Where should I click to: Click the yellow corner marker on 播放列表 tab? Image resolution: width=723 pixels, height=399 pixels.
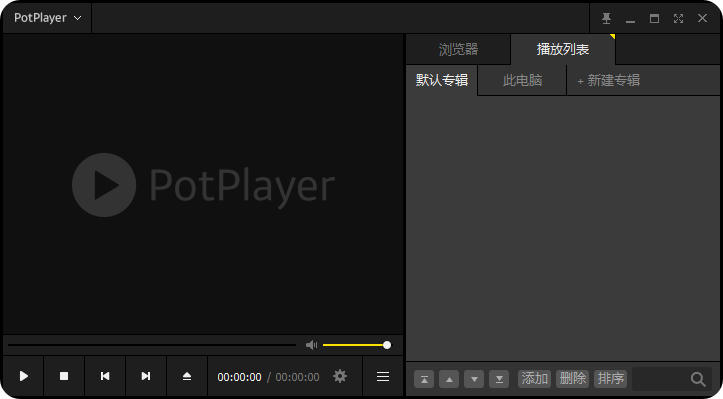point(612,36)
